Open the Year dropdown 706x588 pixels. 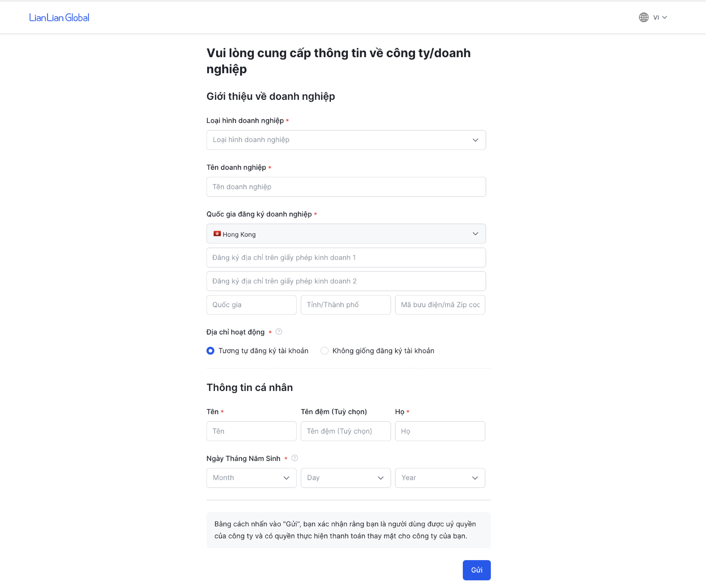(x=440, y=478)
